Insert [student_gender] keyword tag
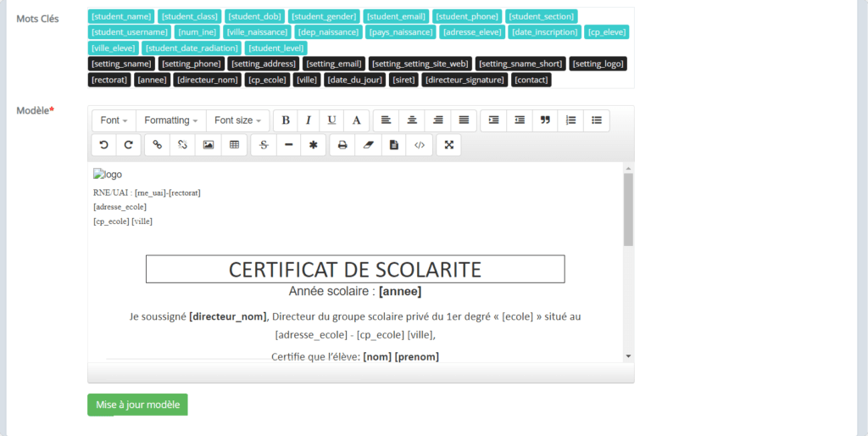Screen dimensions: 868x436 (324, 16)
